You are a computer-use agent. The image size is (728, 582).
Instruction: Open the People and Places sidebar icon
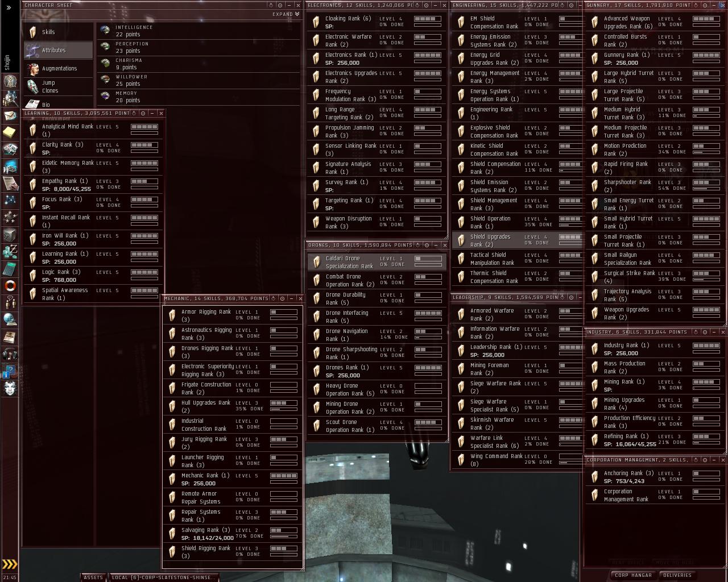click(x=10, y=98)
